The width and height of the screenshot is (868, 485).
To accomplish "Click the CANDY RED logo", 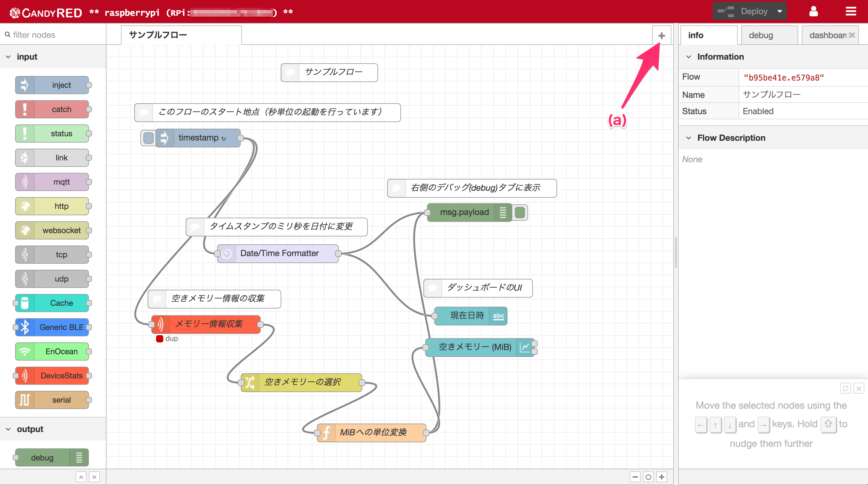I will 46,12.
